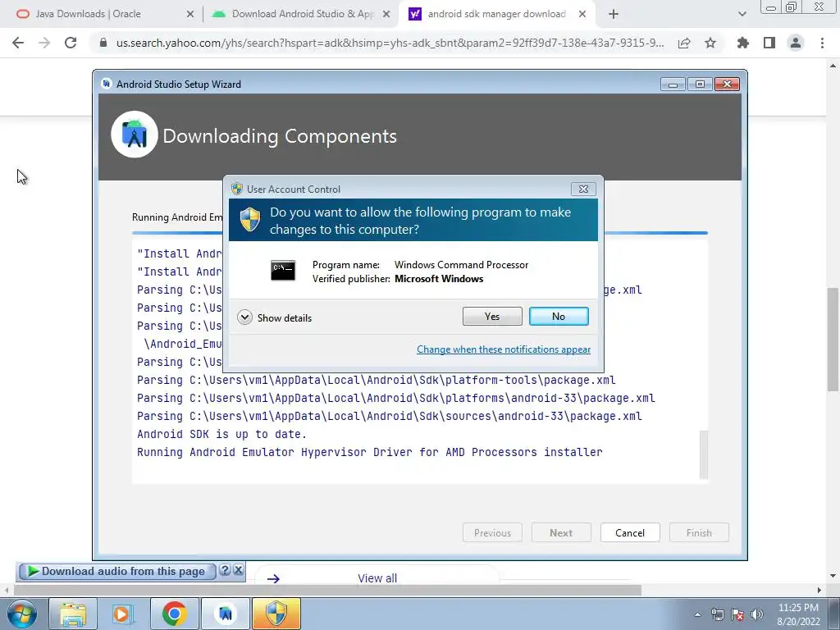Click the sources android-33 package.xml line
840x630 pixels.
pos(390,416)
